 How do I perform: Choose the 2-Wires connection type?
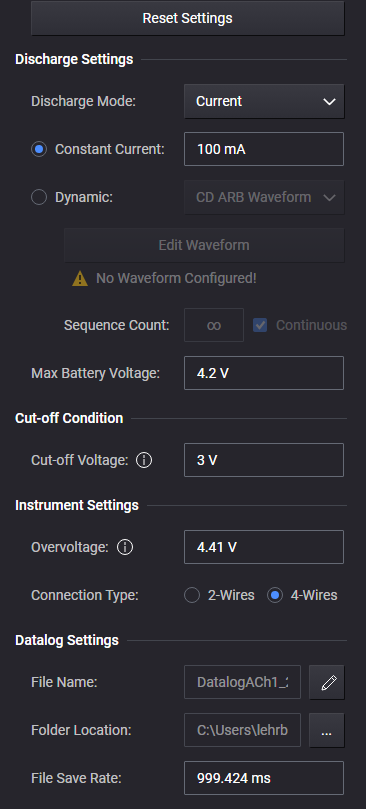[192, 595]
